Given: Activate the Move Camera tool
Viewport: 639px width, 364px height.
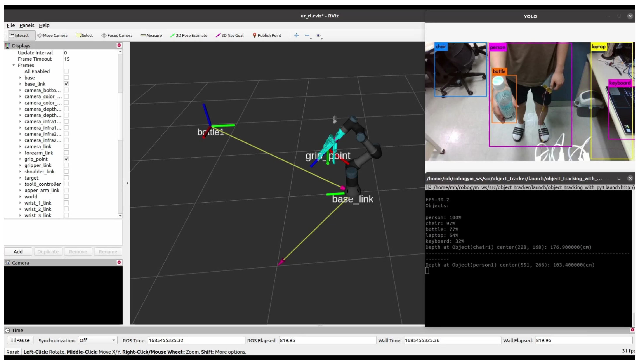Looking at the screenshot, I should [x=52, y=35].
